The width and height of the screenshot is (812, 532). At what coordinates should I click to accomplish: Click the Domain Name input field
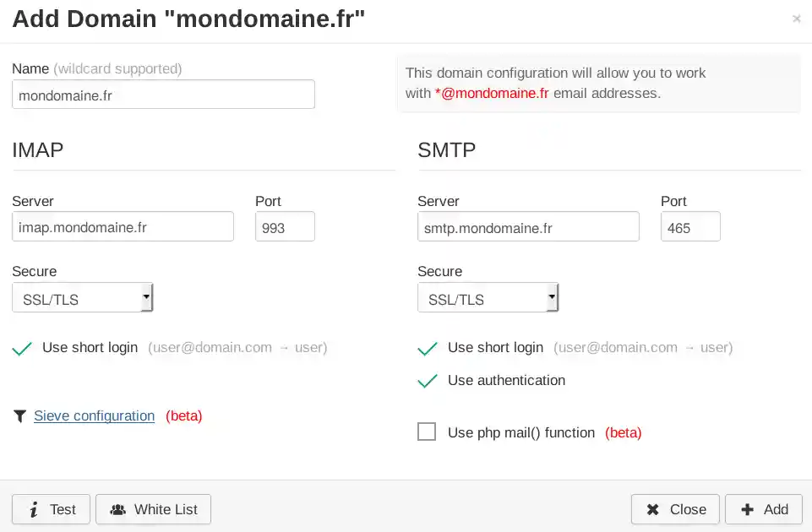(163, 95)
